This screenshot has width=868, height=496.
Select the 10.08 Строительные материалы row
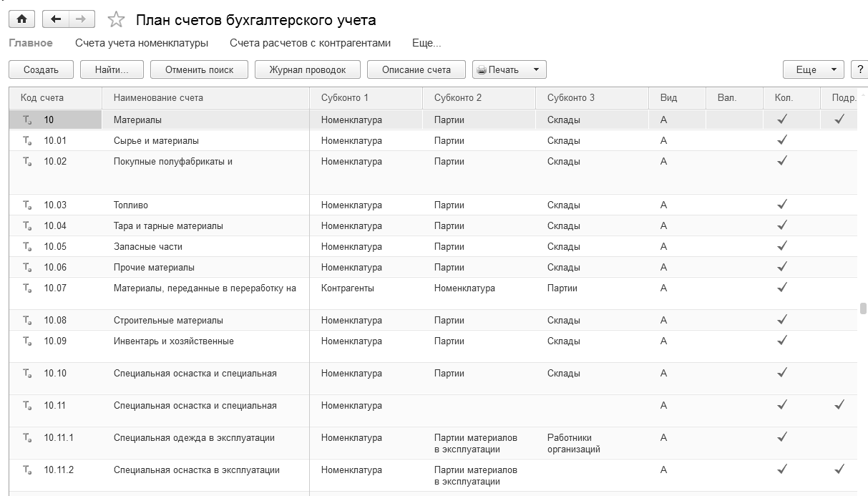click(x=168, y=320)
